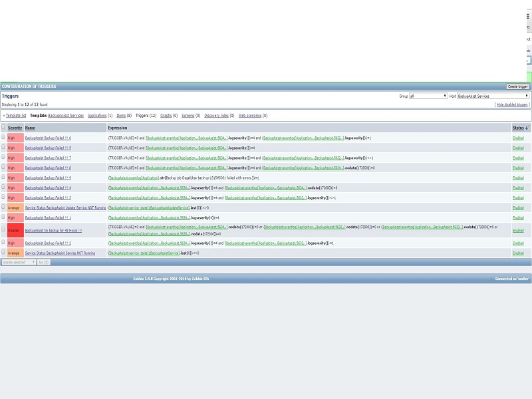This screenshot has width=532, height=399.
Task: Check the box for BackupAssist Backup Failed !!! 6
Action: (x=3, y=138)
